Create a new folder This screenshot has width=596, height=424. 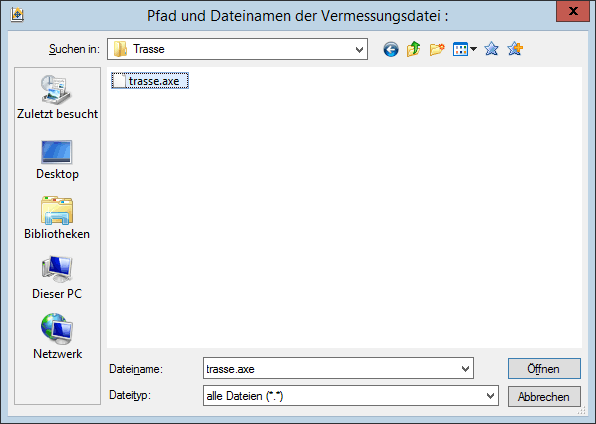coord(437,49)
